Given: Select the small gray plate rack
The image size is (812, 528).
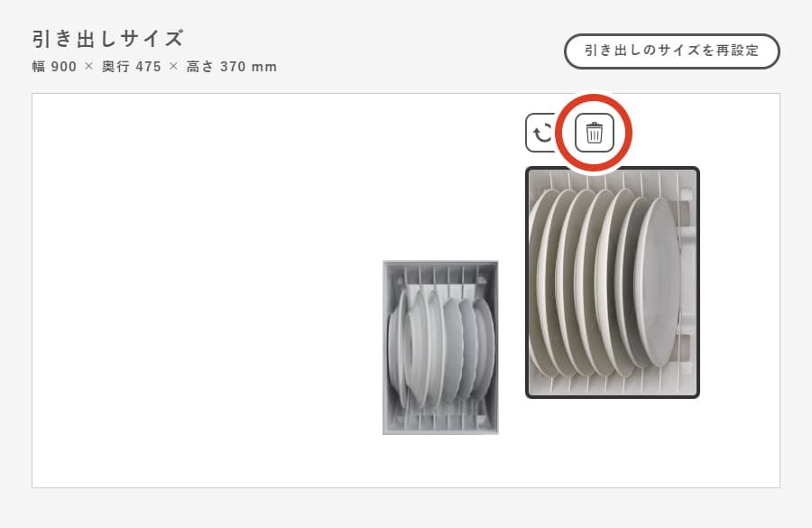Looking at the screenshot, I should click(x=440, y=347).
